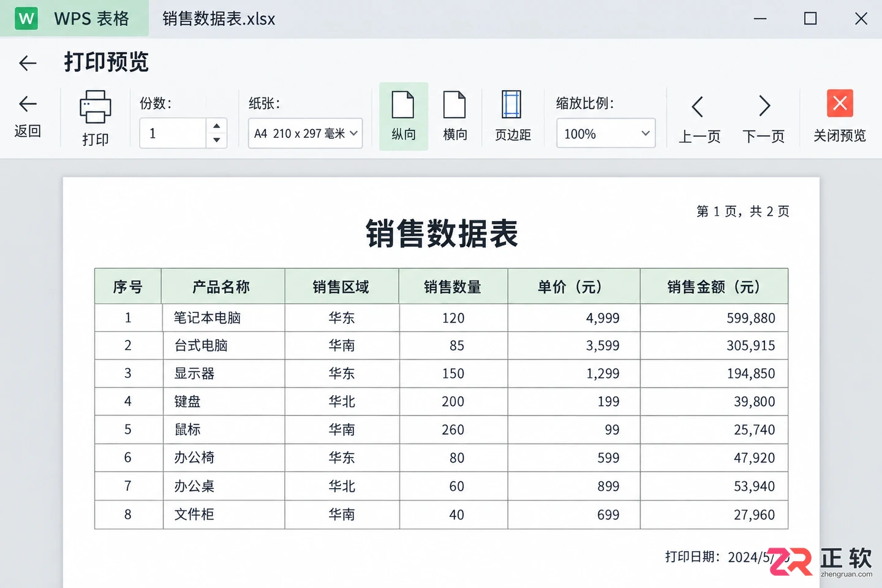882x588 pixels.
Task: Go back using the arrow beside 打印预览
Action: (x=28, y=62)
